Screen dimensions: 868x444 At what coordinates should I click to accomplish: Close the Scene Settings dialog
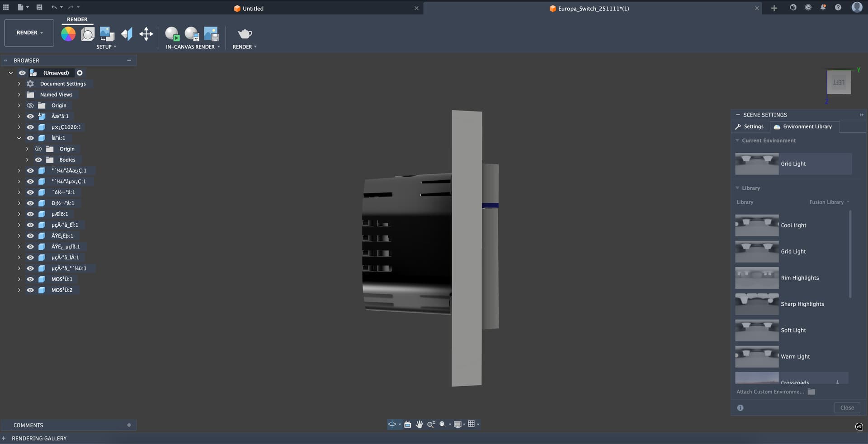[x=847, y=408]
